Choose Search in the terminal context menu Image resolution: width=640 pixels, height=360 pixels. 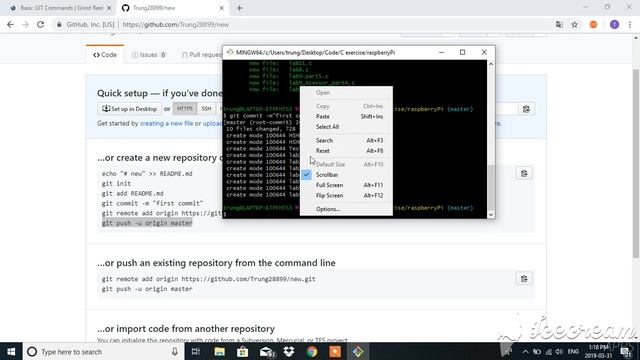346,140
